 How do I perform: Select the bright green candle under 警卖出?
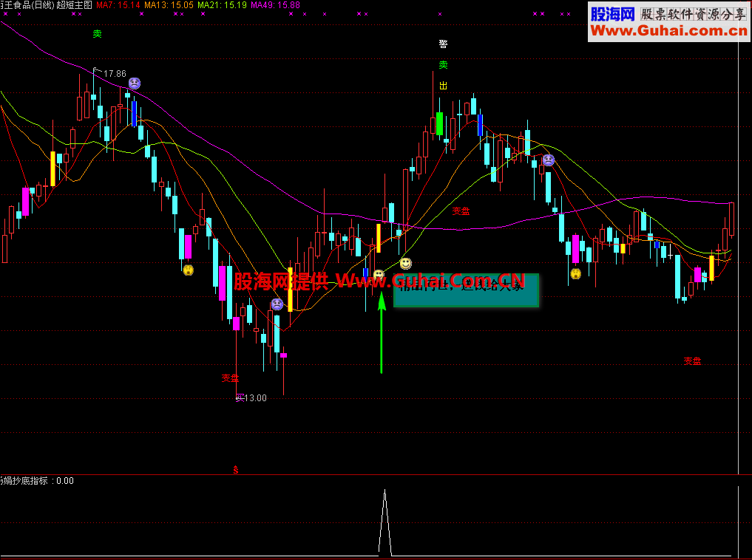coord(439,123)
